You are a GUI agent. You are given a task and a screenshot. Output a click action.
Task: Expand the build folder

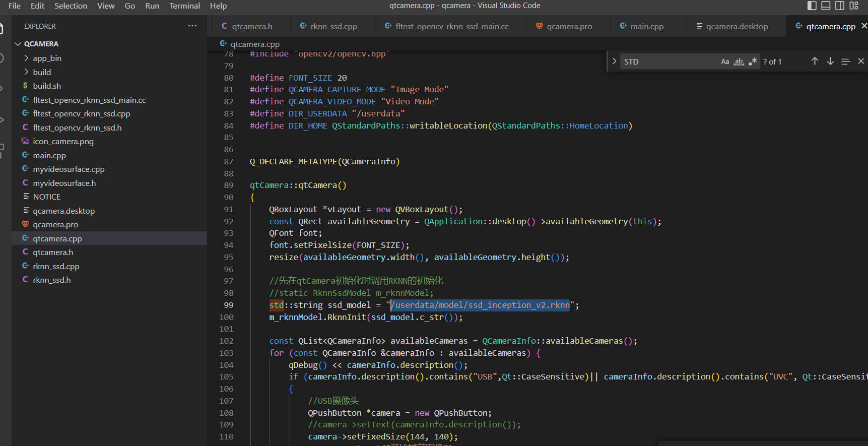[109, 72]
